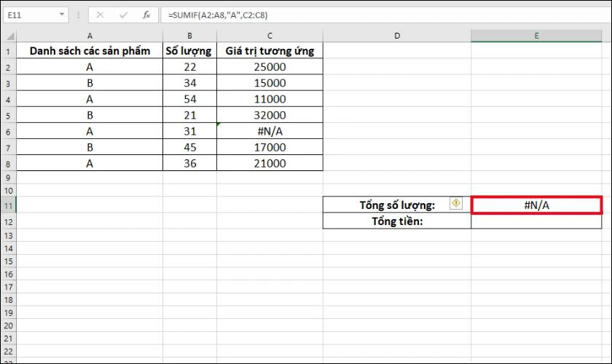Expand the Name Box dropdown arrow

tap(62, 15)
